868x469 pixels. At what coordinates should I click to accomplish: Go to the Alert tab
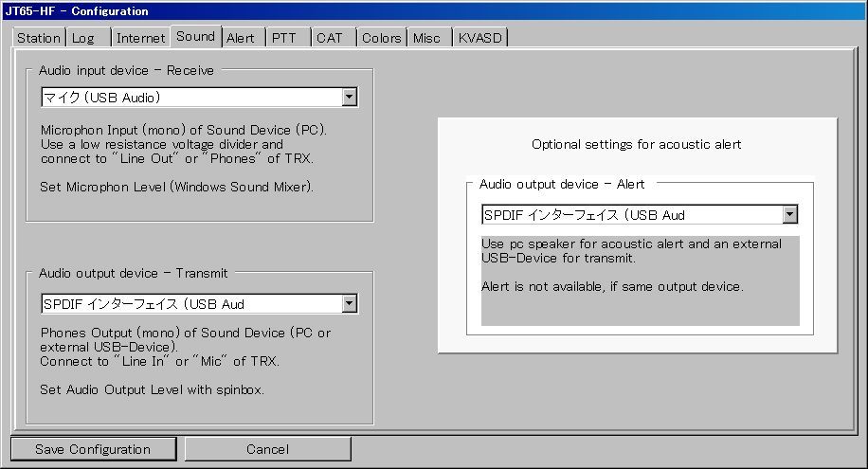[243, 38]
